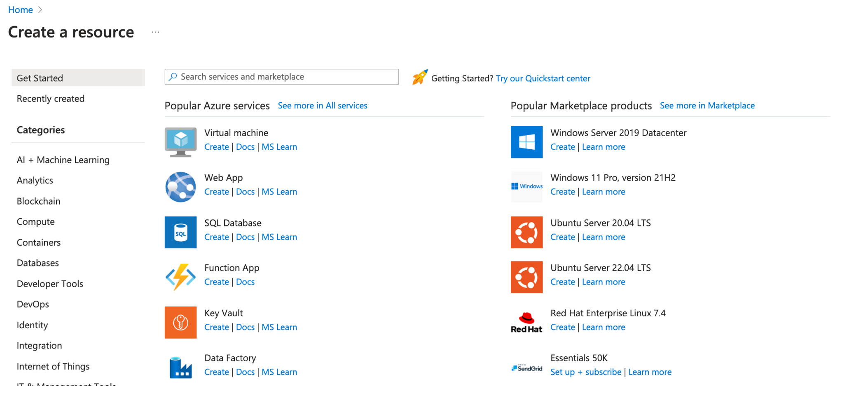This screenshot has width=868, height=405.
Task: Choose the AI + Machine Learning category
Action: pos(63,160)
